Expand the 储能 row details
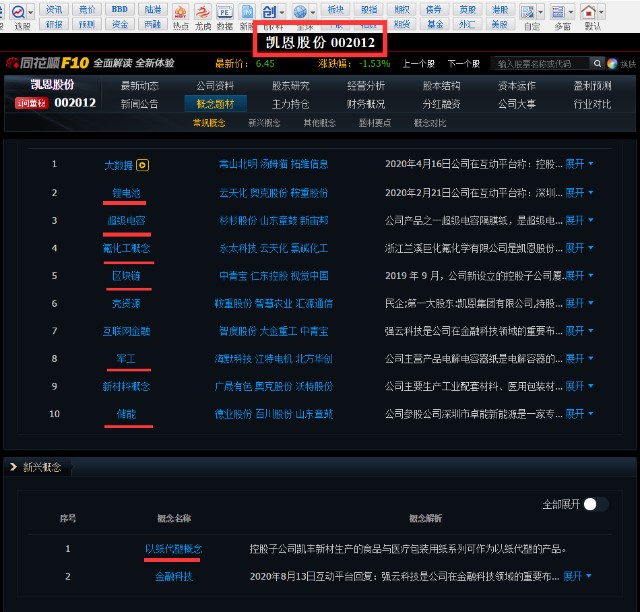This screenshot has width=640, height=612. 579,414
